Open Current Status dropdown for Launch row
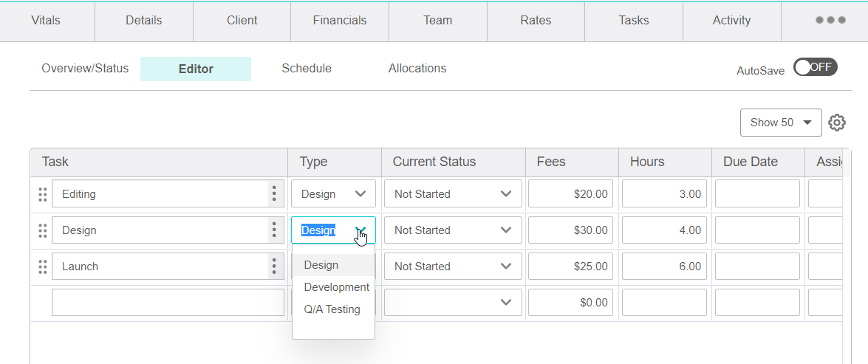The height and width of the screenshot is (364, 868). pos(452,267)
